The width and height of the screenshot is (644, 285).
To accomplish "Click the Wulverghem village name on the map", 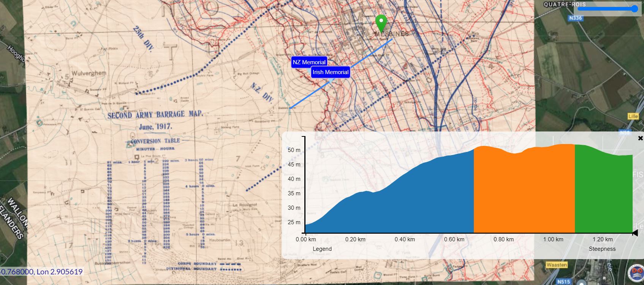I will coord(89,73).
